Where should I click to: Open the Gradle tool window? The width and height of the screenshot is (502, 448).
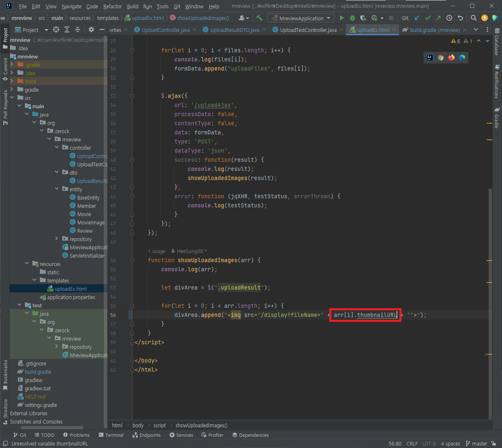(x=497, y=117)
